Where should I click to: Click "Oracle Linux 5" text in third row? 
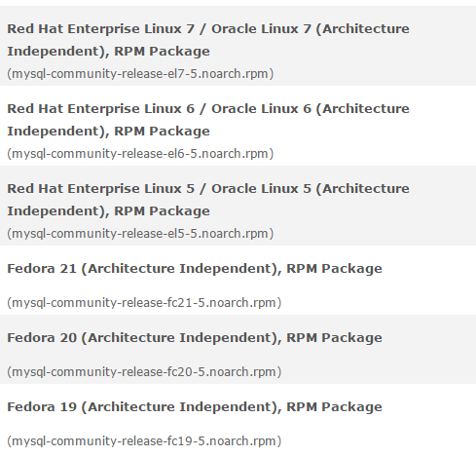pos(261,189)
